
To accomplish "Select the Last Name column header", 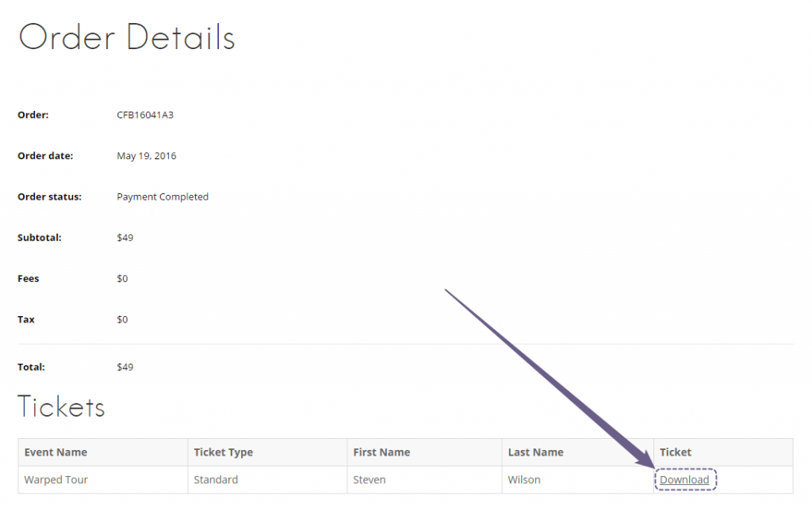I will [x=577, y=452].
